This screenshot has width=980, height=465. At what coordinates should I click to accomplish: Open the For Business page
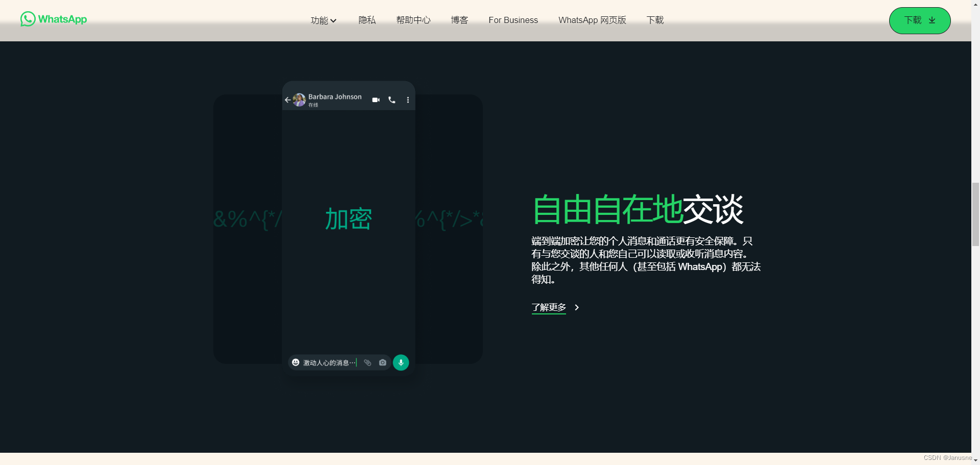pos(513,20)
